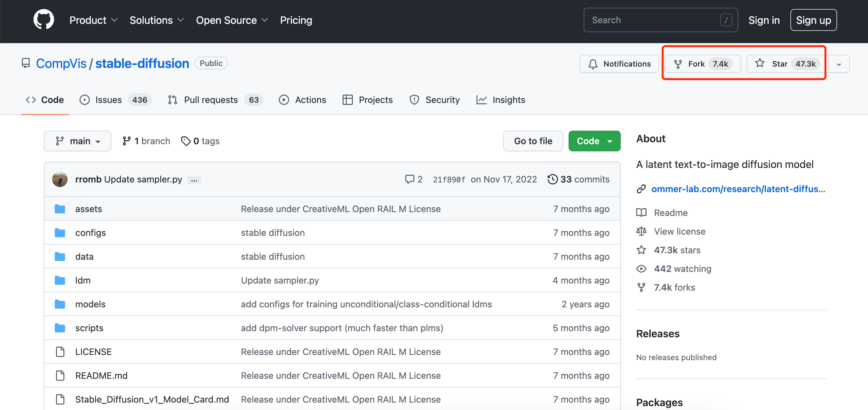Open the Pull requests tab
Viewport: 868px width, 410px height.
click(x=215, y=100)
